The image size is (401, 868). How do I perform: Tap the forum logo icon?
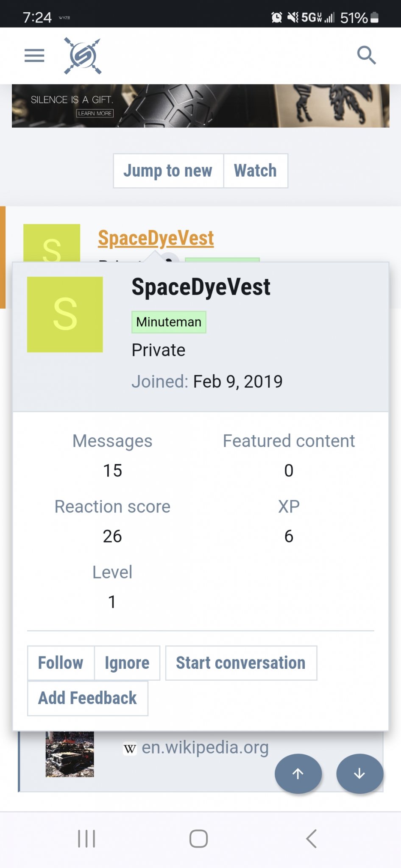[x=83, y=56]
